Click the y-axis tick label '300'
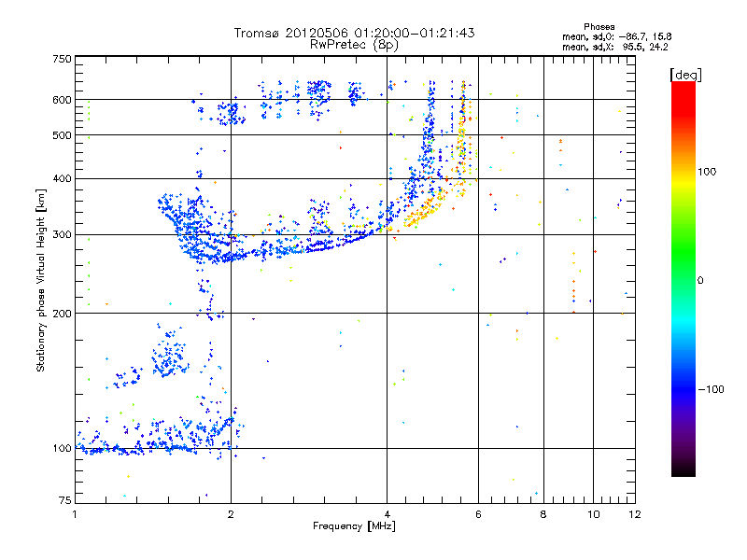The width and height of the screenshot is (747, 560). [x=63, y=234]
